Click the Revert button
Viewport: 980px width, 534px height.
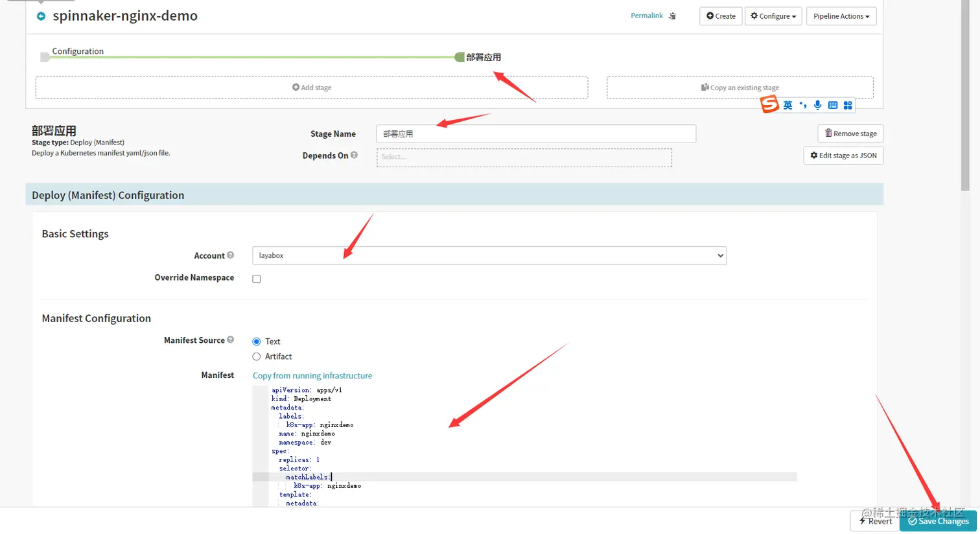pos(875,521)
